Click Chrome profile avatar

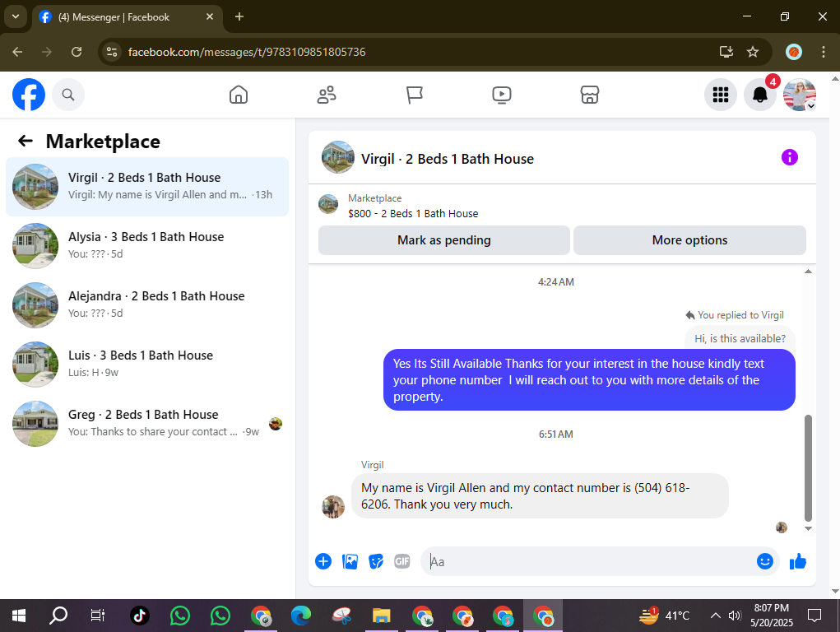[794, 52]
